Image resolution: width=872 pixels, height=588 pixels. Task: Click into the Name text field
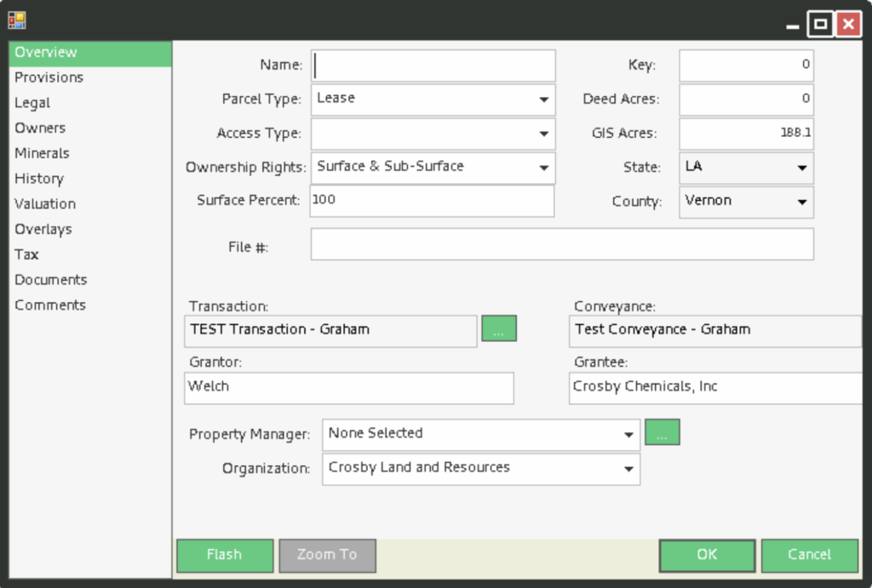[x=433, y=66]
